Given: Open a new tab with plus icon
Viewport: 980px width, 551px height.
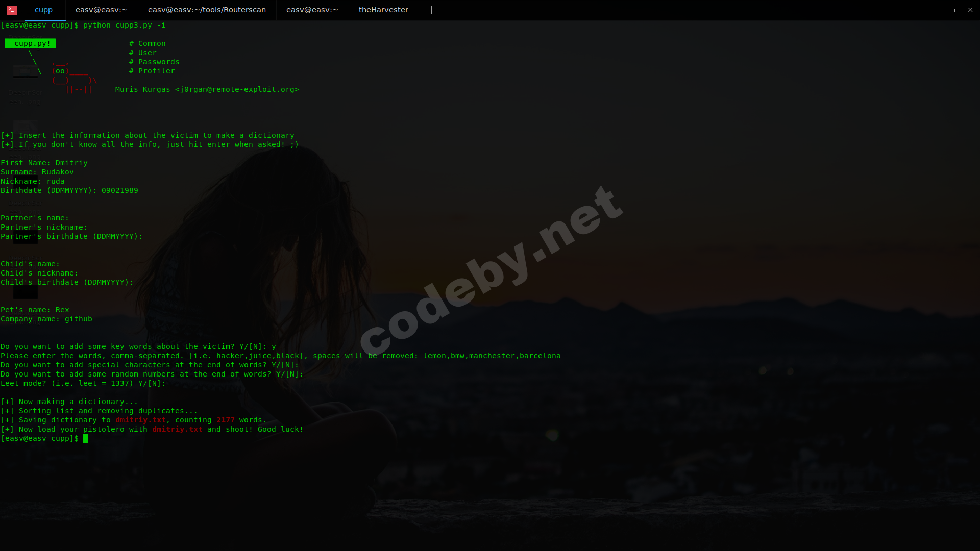Looking at the screenshot, I should pos(431,10).
